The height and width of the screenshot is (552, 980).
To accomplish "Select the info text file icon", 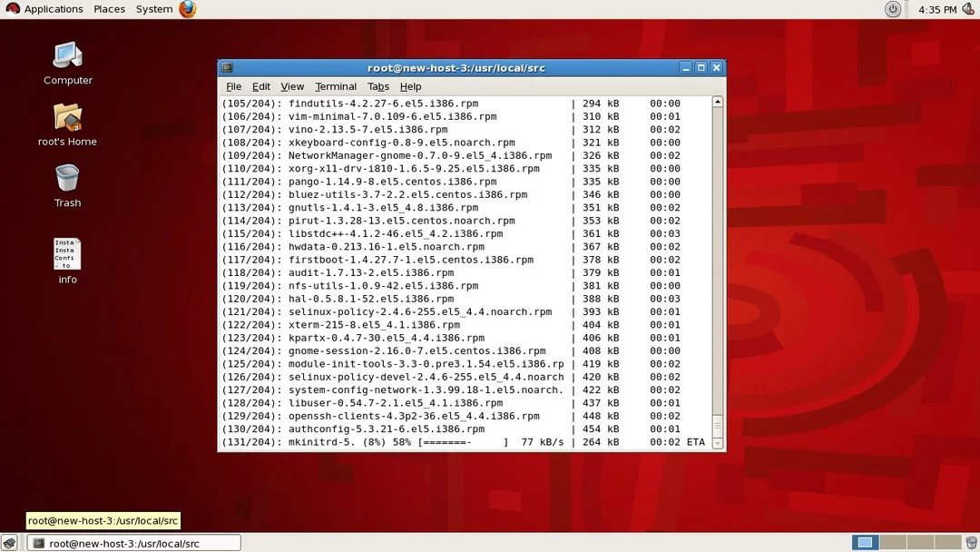I will (x=67, y=261).
